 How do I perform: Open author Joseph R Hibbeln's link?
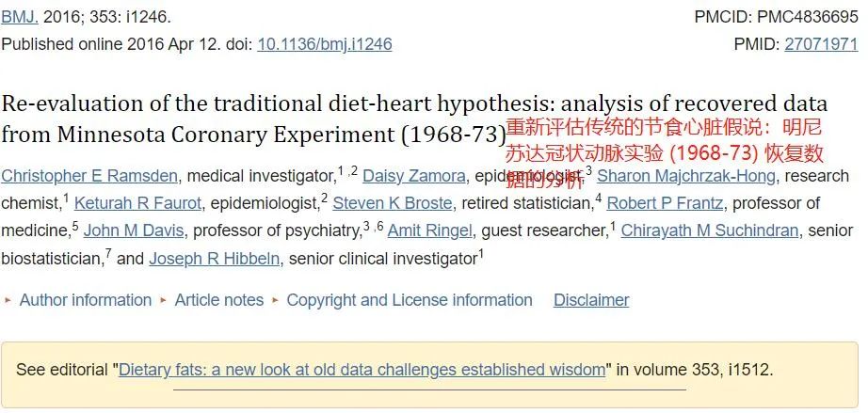pyautogui.click(x=215, y=258)
